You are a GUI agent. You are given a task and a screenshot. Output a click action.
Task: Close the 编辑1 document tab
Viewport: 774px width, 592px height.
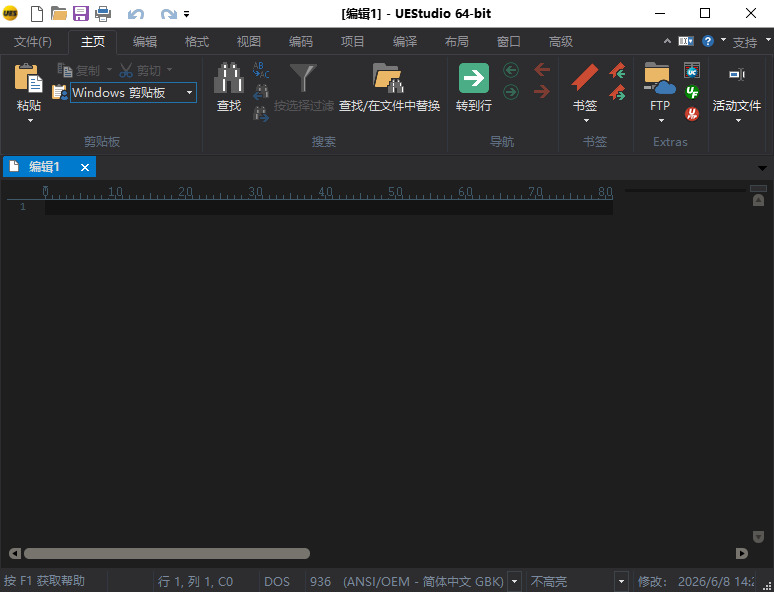pos(85,167)
